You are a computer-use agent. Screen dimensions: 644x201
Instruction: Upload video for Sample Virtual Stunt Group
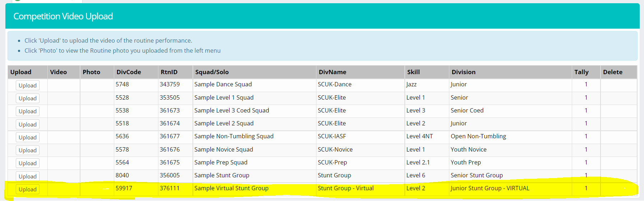point(28,189)
